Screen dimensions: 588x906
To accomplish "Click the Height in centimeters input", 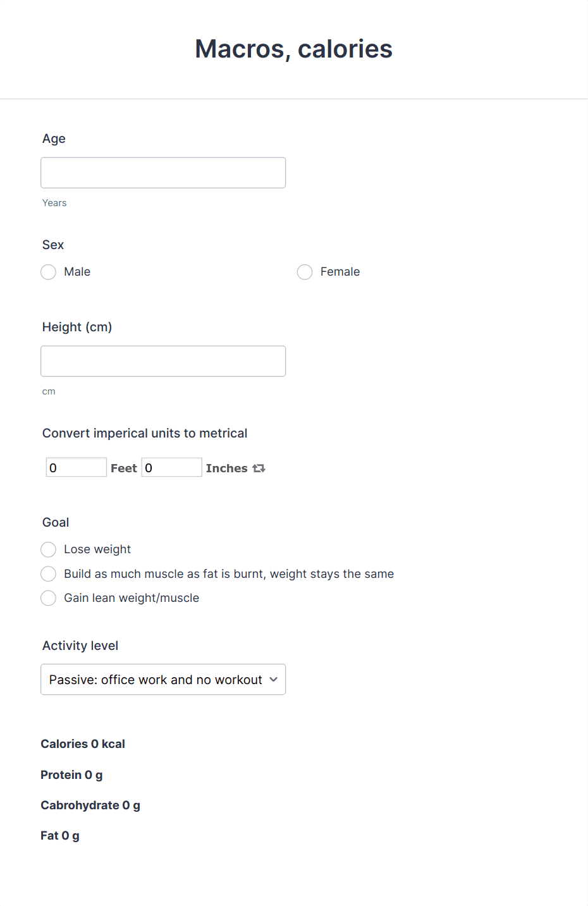I will (x=163, y=360).
